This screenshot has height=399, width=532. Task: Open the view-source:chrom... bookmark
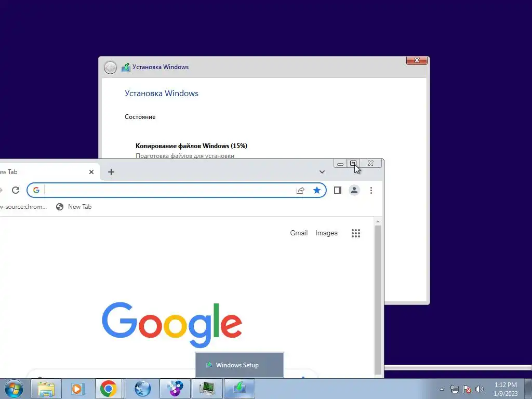click(23, 207)
